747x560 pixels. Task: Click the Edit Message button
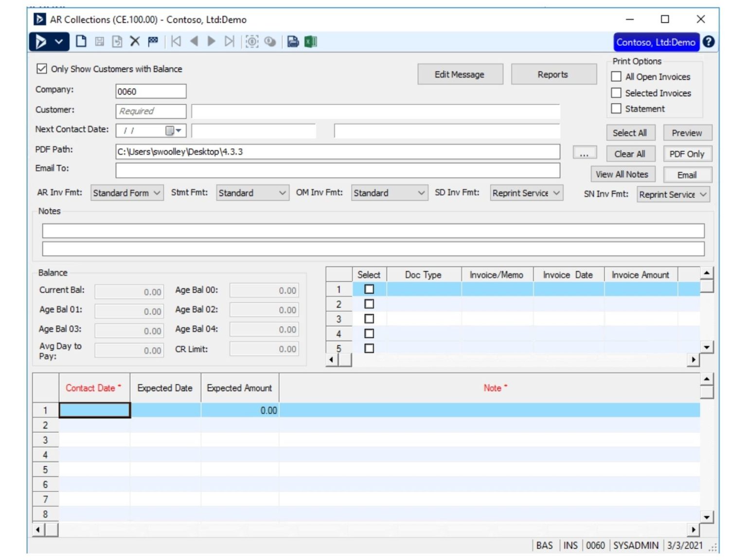460,74
